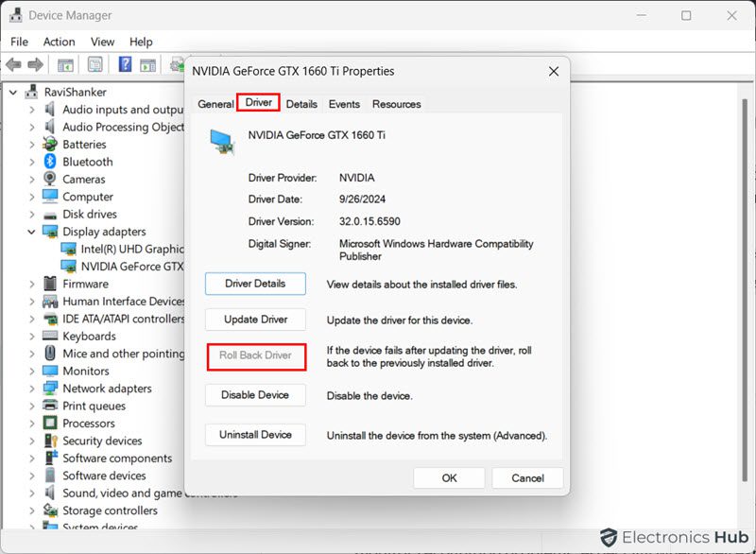The height and width of the screenshot is (554, 756).
Task: Click the Disable Device button
Action: [255, 394]
